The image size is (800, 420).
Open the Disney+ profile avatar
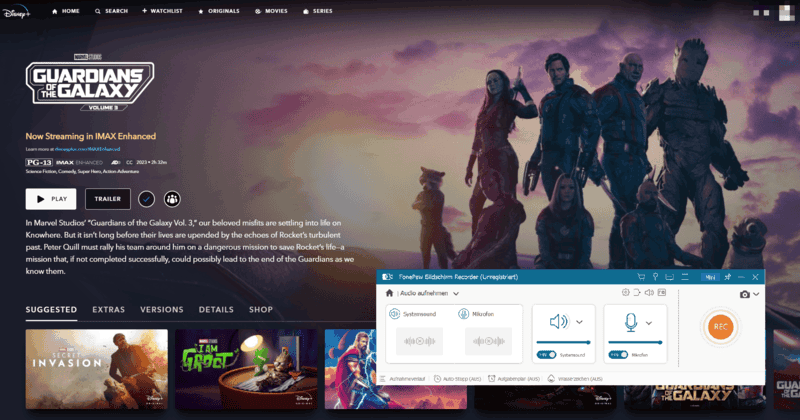786,12
